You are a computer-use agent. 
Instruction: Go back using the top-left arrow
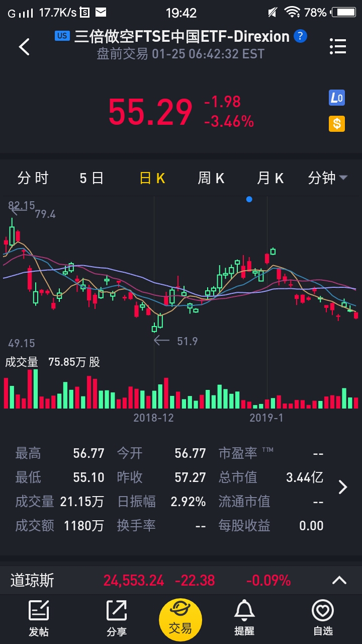pos(24,46)
